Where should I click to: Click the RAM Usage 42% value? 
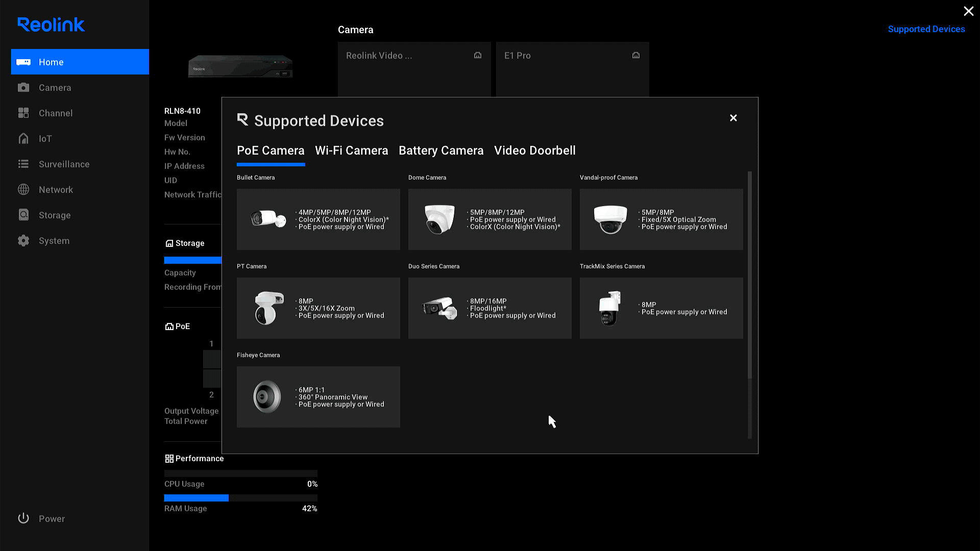(x=309, y=509)
